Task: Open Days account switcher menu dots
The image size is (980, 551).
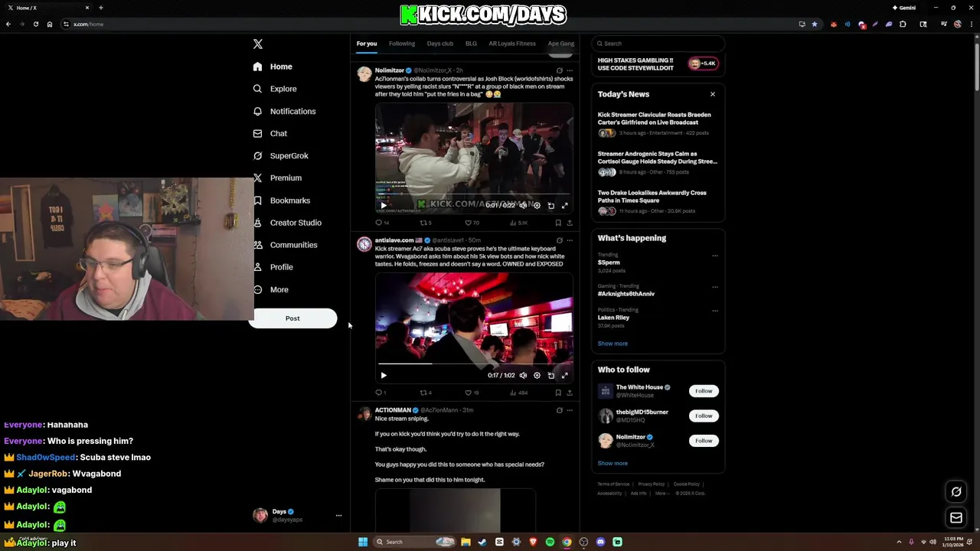Action: [338, 516]
